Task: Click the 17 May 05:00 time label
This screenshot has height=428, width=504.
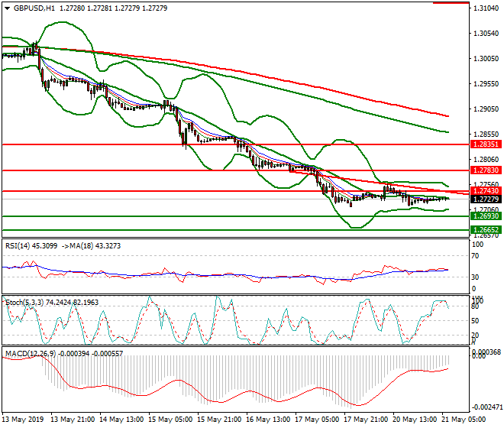Action: tap(317, 420)
